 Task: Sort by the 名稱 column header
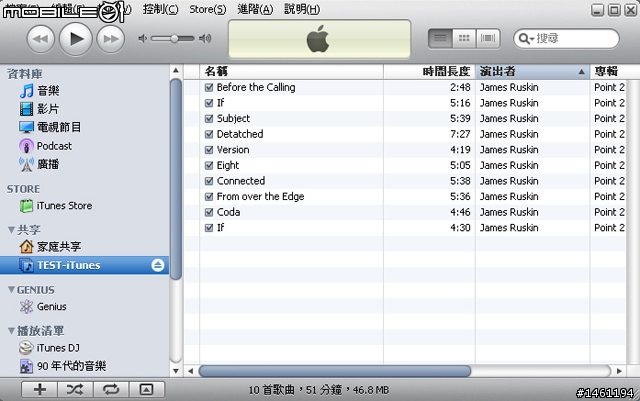291,71
